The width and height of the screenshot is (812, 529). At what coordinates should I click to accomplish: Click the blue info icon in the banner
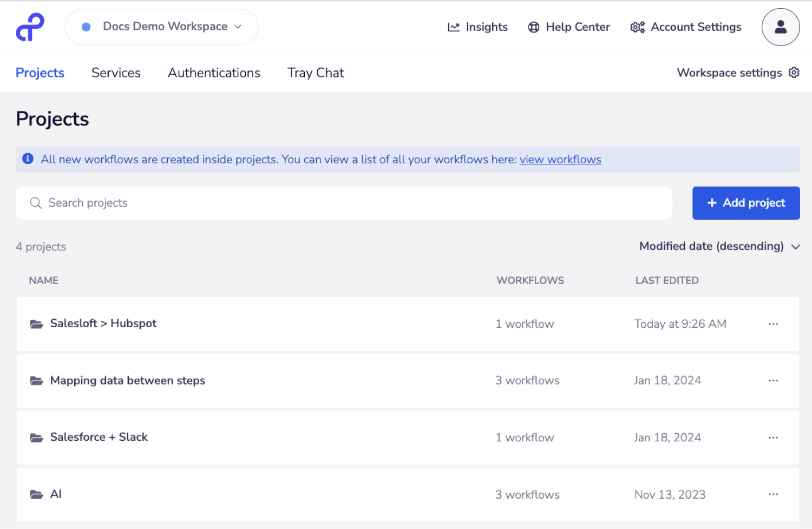coord(28,158)
